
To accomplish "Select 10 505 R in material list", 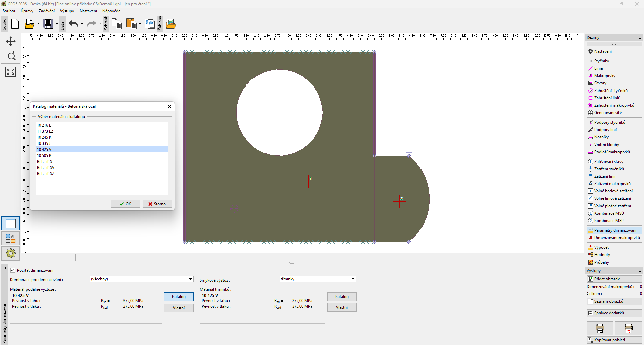I will pyautogui.click(x=44, y=156).
